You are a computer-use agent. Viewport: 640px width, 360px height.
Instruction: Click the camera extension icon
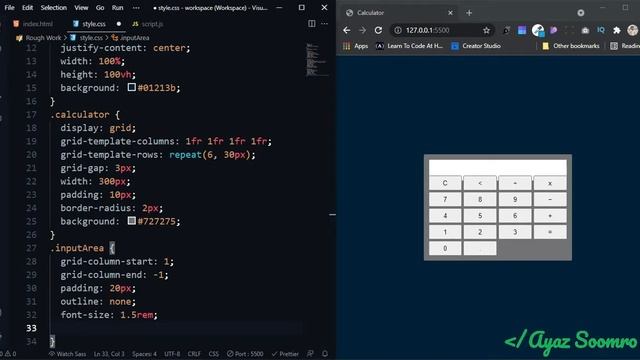point(585,30)
